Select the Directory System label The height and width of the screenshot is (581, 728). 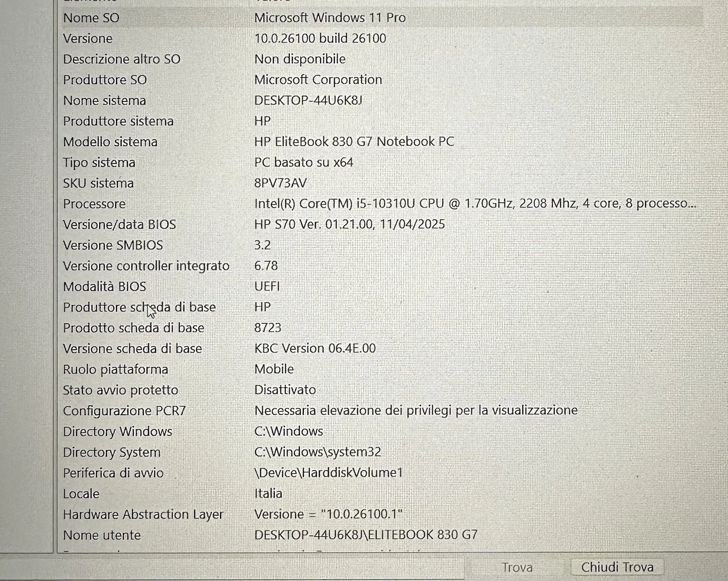(x=111, y=453)
